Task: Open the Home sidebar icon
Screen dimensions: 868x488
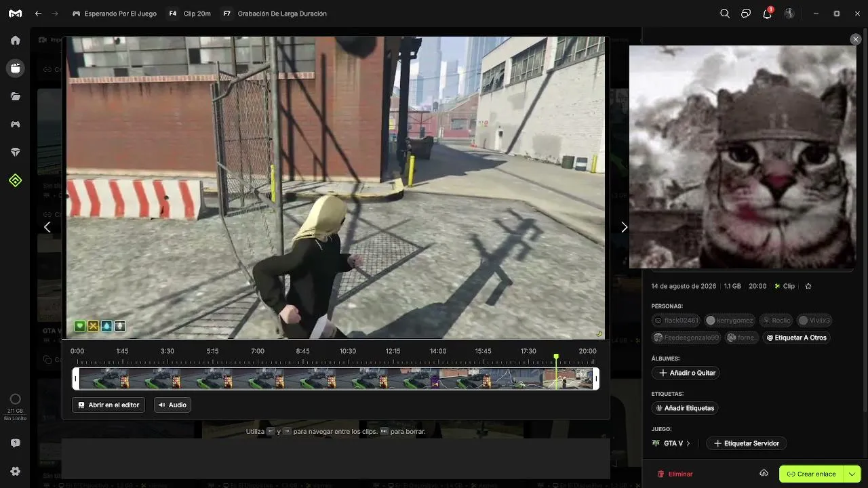Action: point(15,40)
